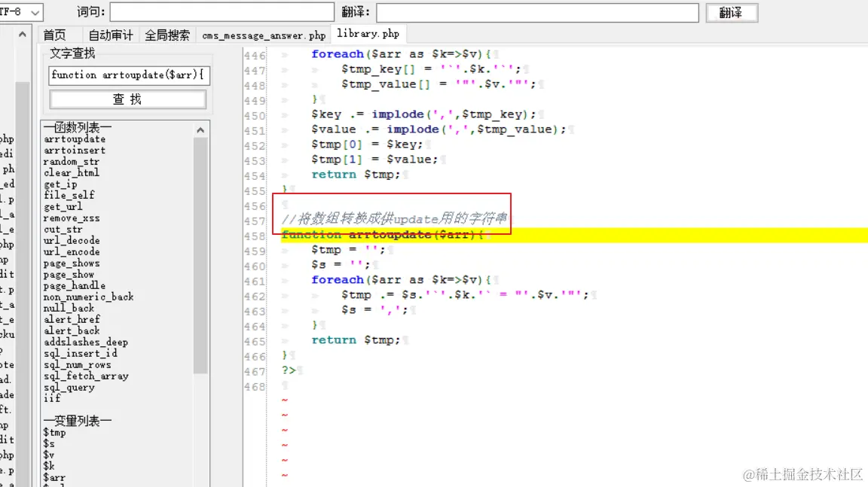This screenshot has height=487, width=868.
Task: Switch to the 首页 tab
Action: click(55, 35)
